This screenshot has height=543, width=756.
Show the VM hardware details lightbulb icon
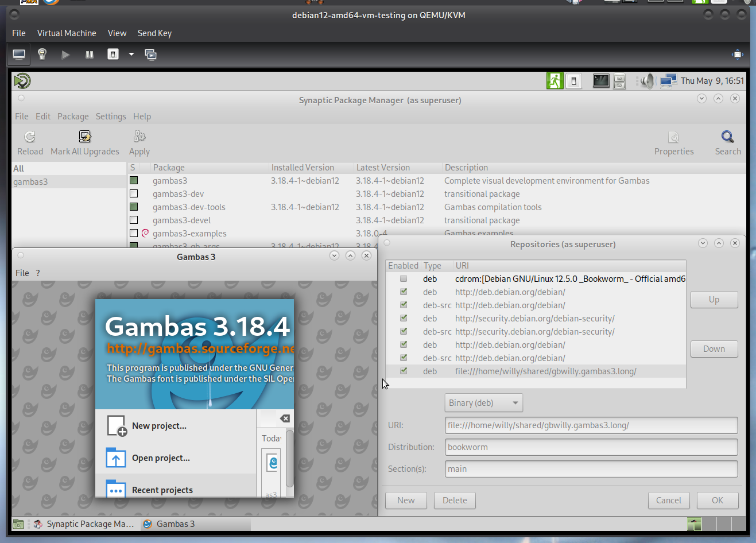42,55
